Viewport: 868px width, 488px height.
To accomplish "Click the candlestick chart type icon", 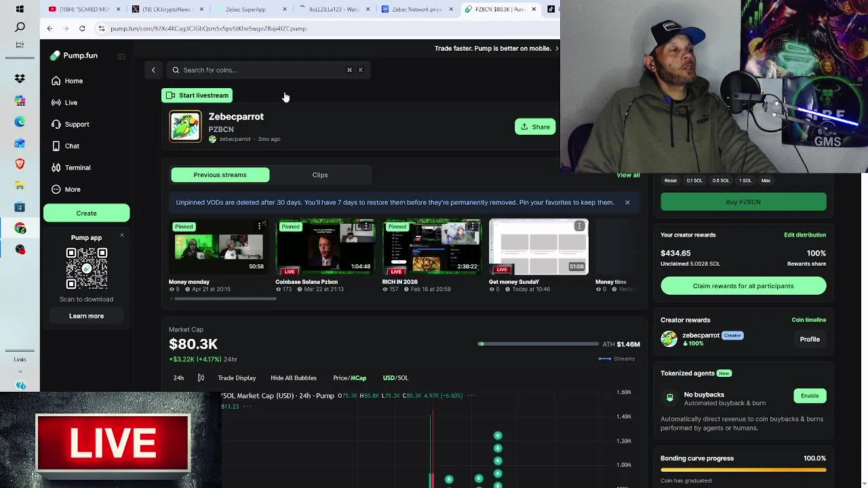I will pos(201,378).
